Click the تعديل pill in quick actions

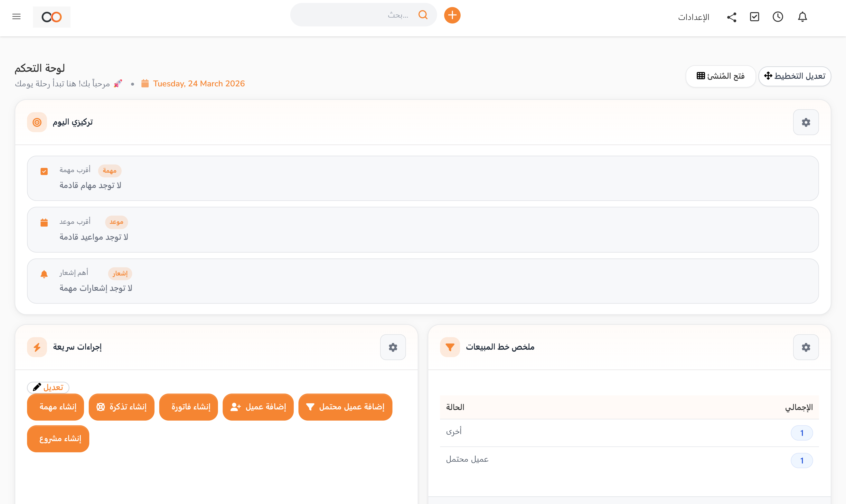coord(48,387)
